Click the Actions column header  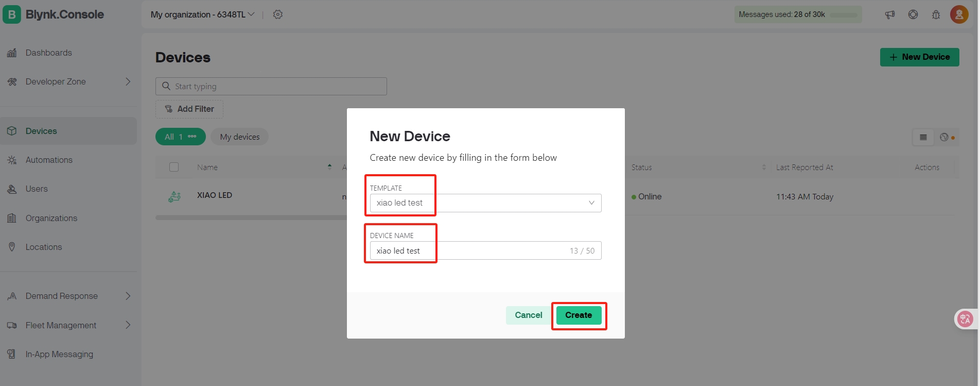point(927,167)
